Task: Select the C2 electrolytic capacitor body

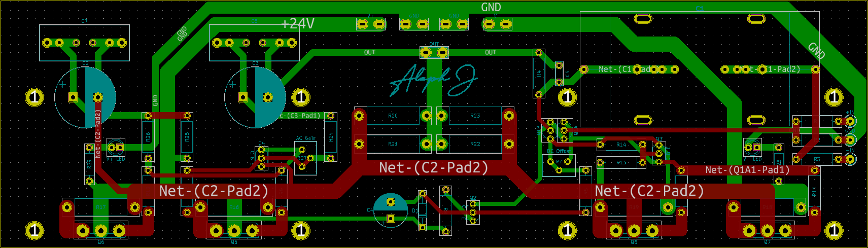Action: [x=85, y=97]
